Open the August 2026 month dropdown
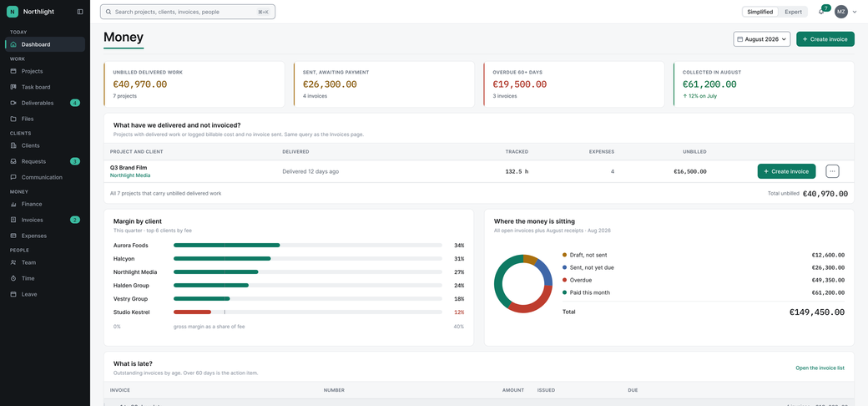The height and width of the screenshot is (406, 868). click(762, 39)
